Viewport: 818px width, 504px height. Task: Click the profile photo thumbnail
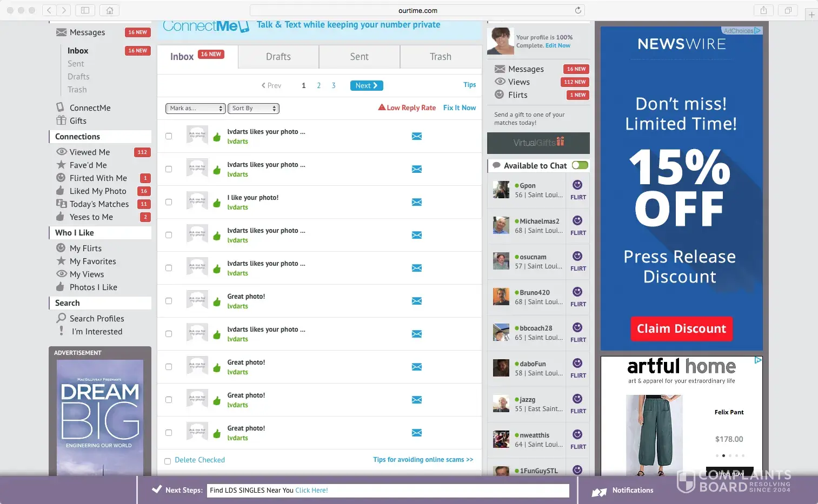501,41
